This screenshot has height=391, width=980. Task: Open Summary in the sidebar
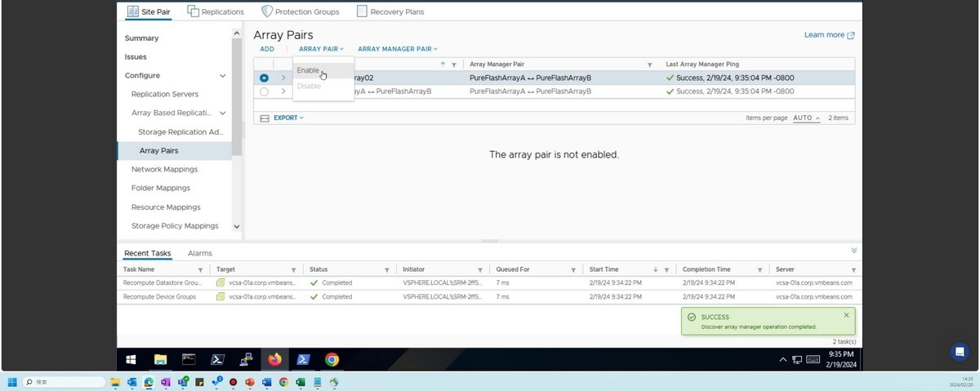tap(142, 38)
